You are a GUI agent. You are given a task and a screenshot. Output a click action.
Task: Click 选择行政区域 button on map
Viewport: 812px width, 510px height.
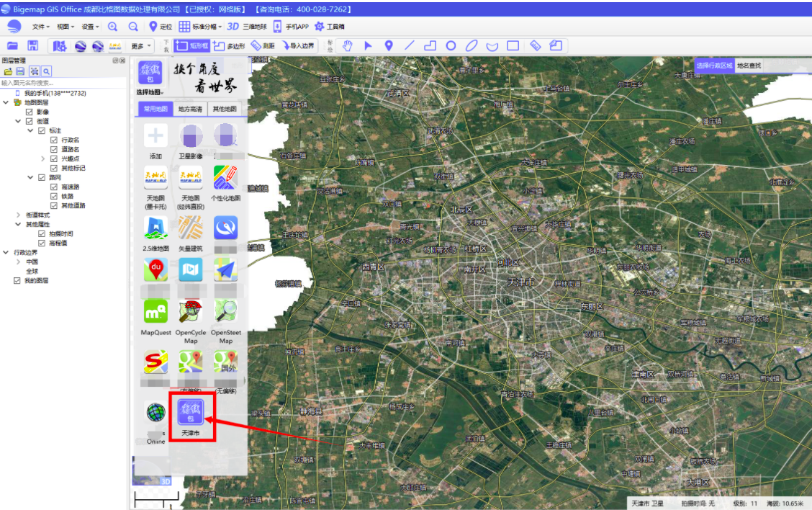[714, 66]
